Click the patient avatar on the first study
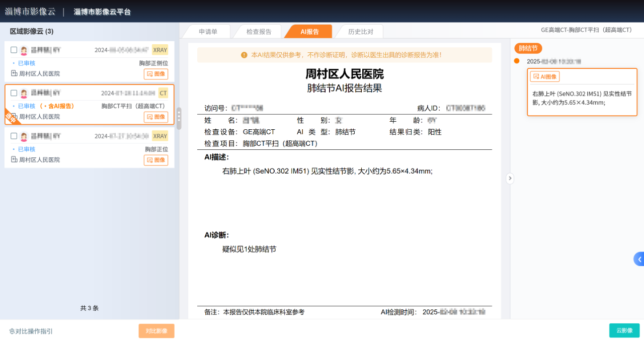Viewport: 644px width, 342px height. coord(23,49)
